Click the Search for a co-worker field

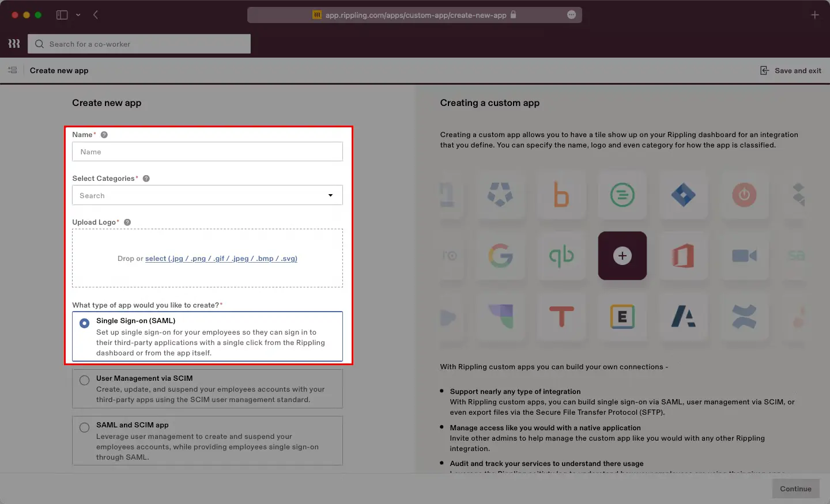coord(139,44)
